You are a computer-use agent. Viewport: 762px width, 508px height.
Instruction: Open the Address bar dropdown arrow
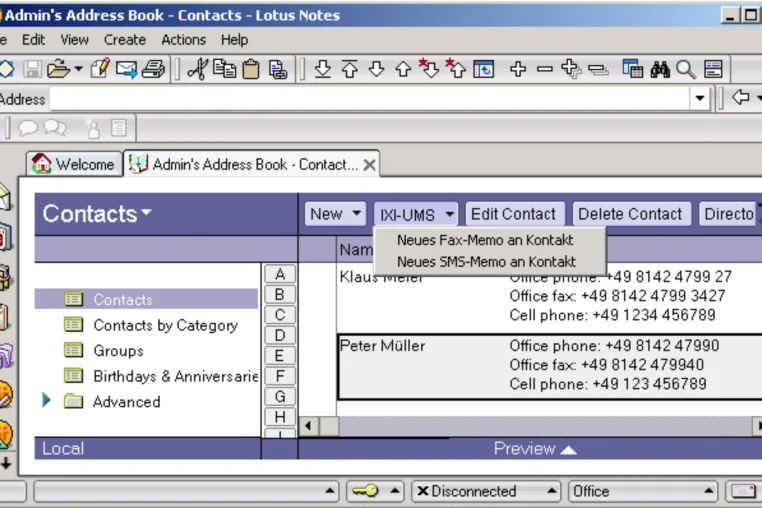pyautogui.click(x=700, y=98)
